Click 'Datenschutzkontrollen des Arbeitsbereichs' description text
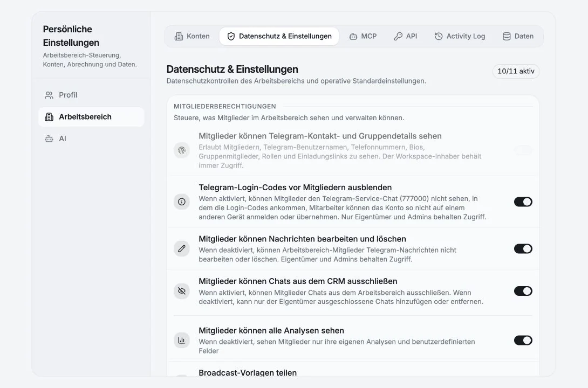Image resolution: width=588 pixels, height=388 pixels. [x=296, y=81]
